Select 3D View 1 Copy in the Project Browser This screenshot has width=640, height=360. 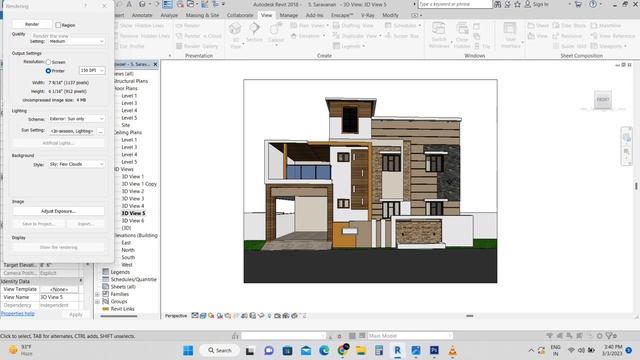click(x=139, y=184)
